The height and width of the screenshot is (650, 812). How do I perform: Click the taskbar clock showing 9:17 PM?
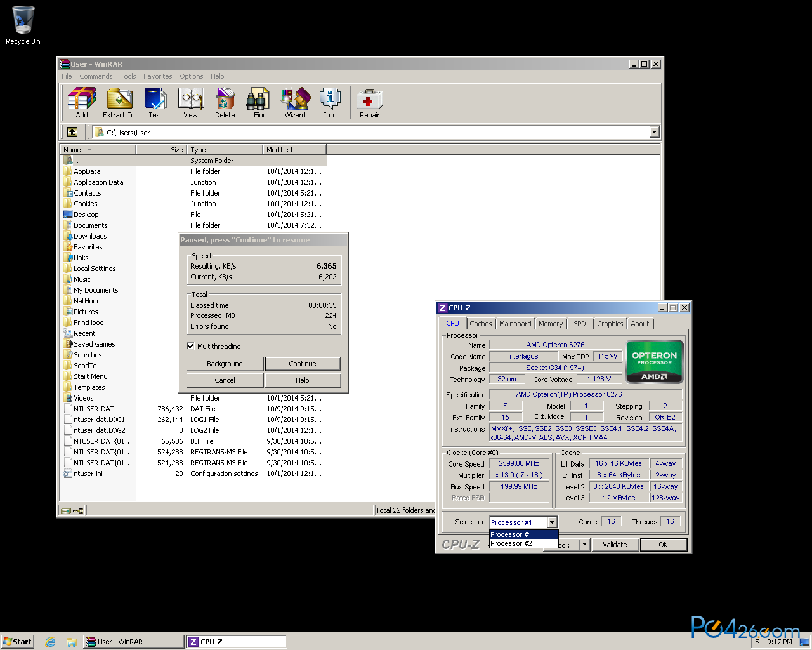click(779, 642)
